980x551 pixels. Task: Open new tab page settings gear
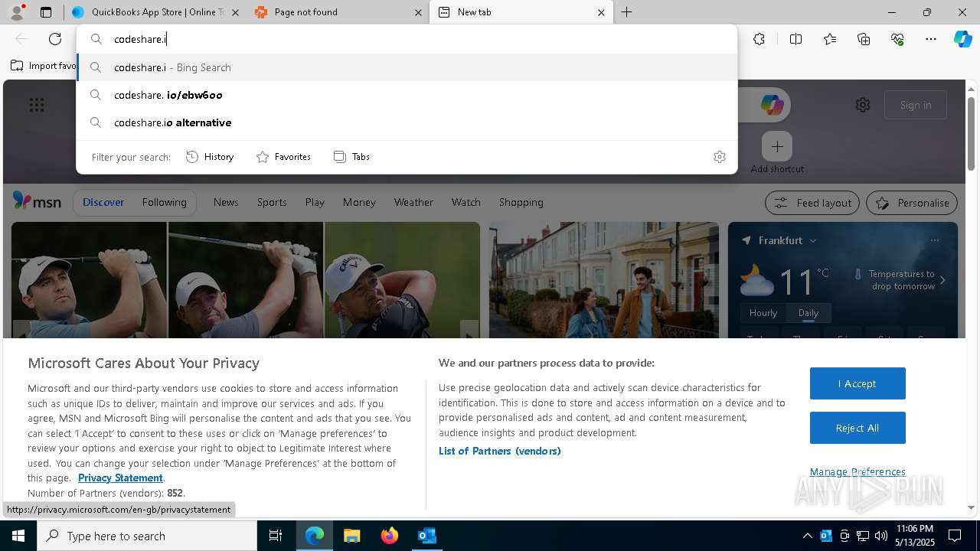pyautogui.click(x=863, y=105)
